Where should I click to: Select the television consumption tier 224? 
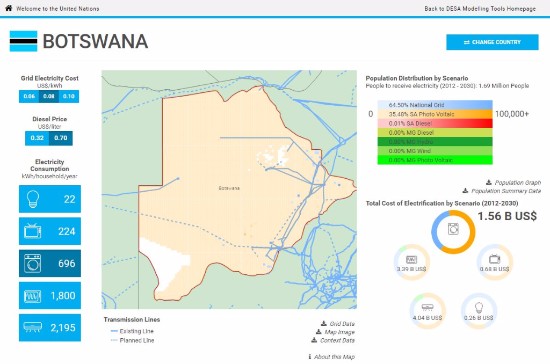click(x=50, y=231)
